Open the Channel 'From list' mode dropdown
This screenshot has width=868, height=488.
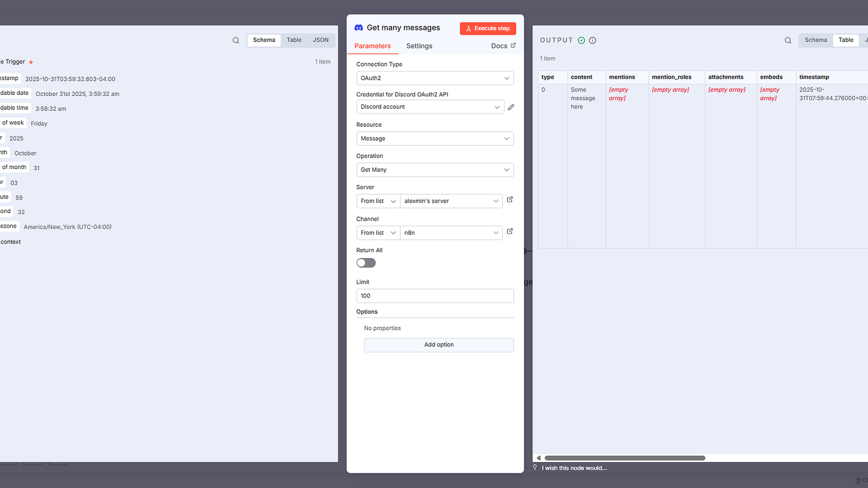tap(378, 233)
